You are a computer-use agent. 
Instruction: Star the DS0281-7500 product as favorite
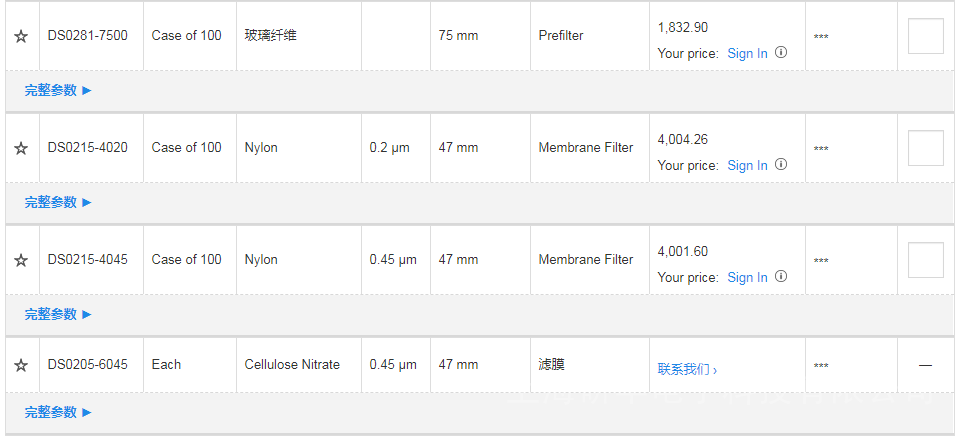point(21,36)
